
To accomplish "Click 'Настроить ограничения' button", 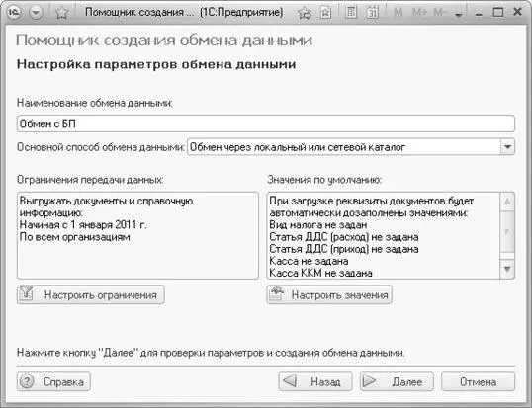I will click(x=91, y=294).
